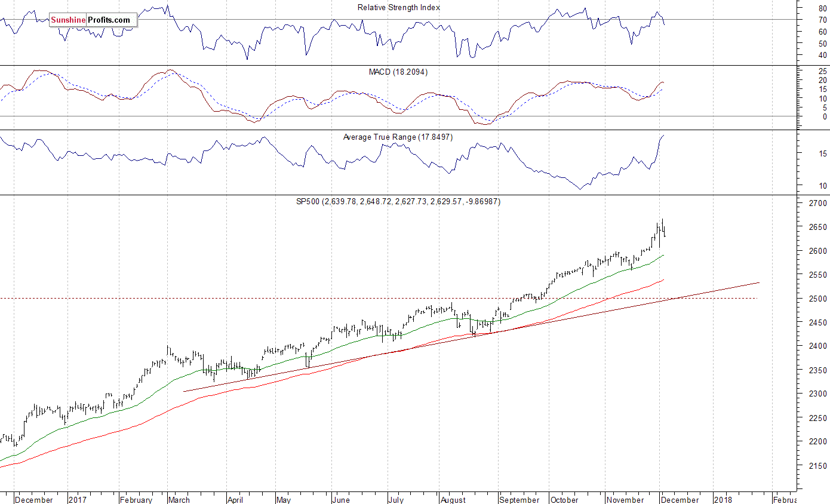
Task: Click the 2250 price scale value
Action: [x=819, y=418]
